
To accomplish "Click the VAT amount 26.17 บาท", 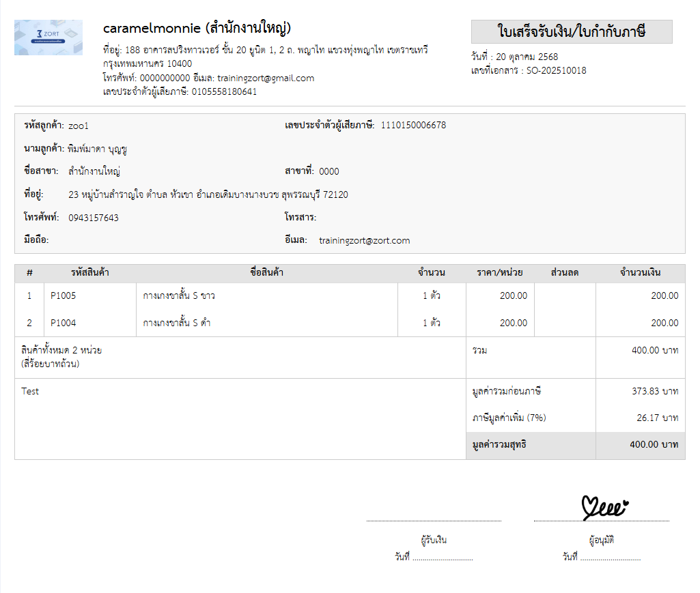I will (x=654, y=418).
